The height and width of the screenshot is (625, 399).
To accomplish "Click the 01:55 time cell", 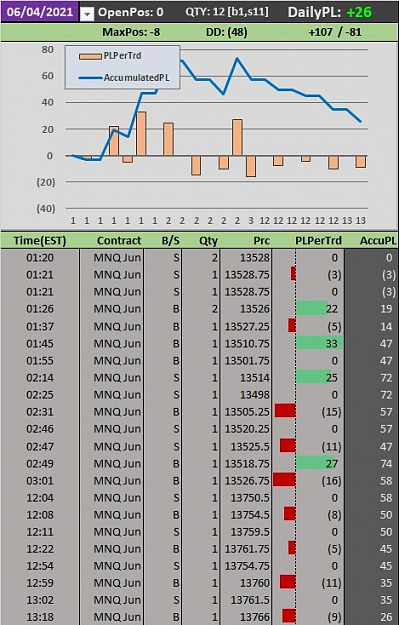I will click(x=40, y=361).
